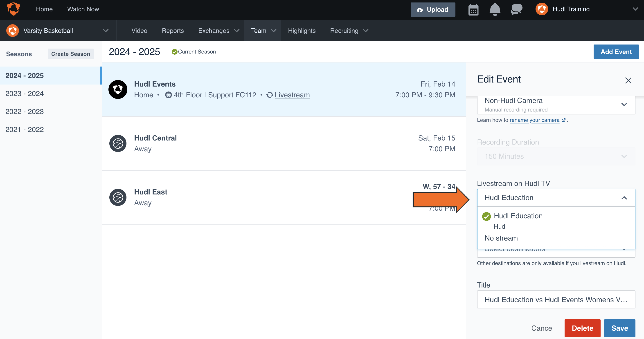Image resolution: width=644 pixels, height=339 pixels.
Task: Save the event changes
Action: click(619, 328)
